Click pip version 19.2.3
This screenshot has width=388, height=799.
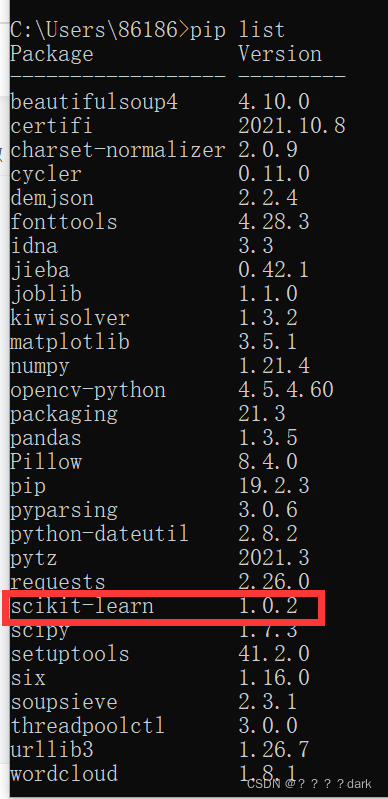pos(274,486)
